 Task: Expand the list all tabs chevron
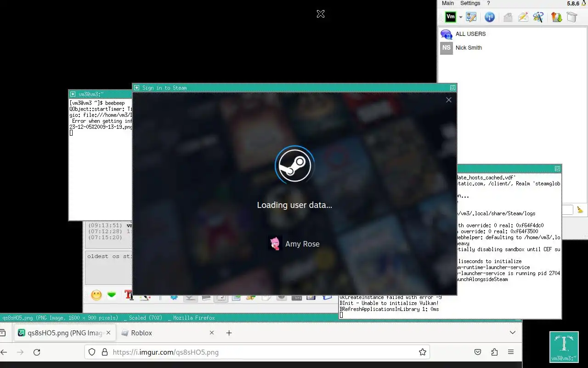coord(513,333)
